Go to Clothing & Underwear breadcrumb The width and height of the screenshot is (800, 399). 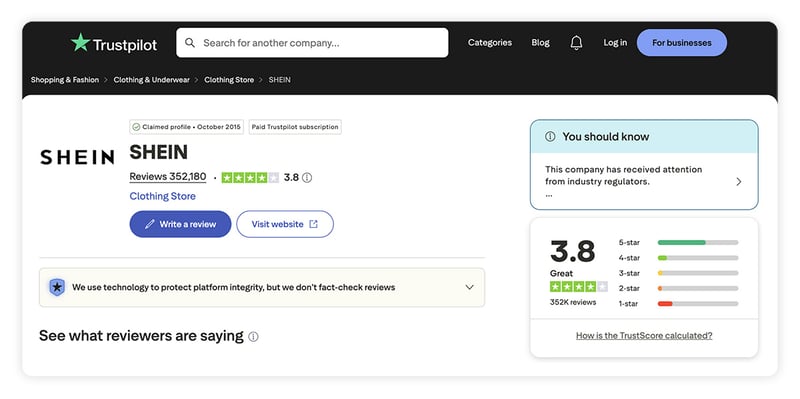click(x=152, y=80)
